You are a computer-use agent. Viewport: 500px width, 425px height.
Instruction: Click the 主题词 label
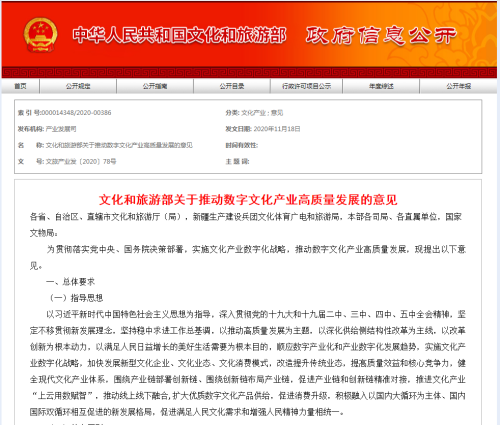coord(237,162)
